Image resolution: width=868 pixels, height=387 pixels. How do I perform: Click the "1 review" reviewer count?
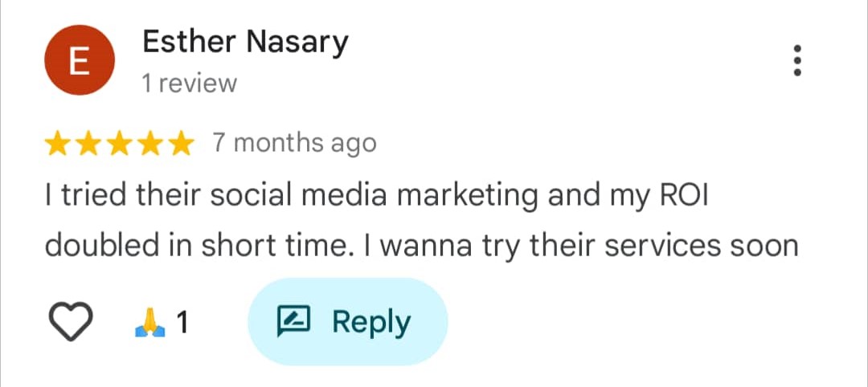[x=190, y=83]
